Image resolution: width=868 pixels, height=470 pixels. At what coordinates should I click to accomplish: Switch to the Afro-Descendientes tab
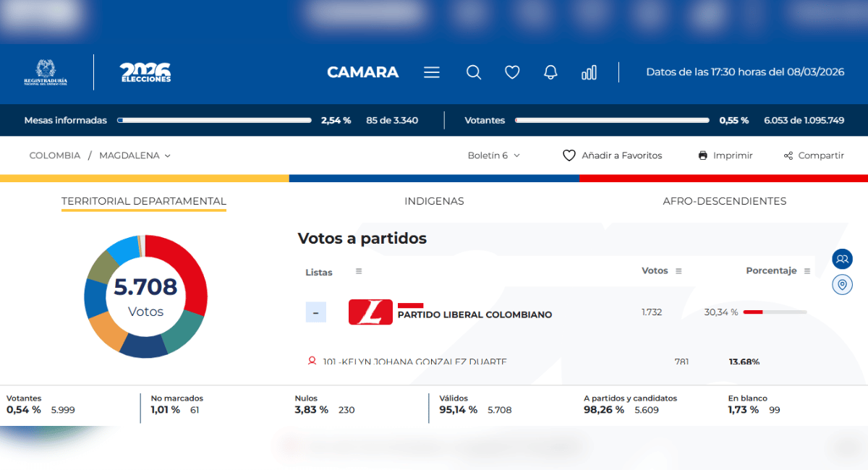(724, 201)
